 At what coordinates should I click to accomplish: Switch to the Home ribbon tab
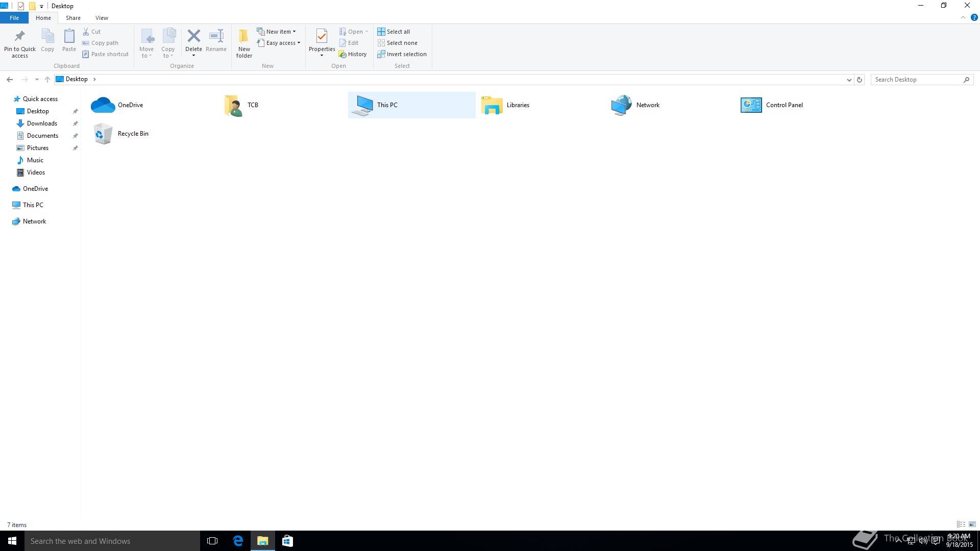(x=43, y=18)
